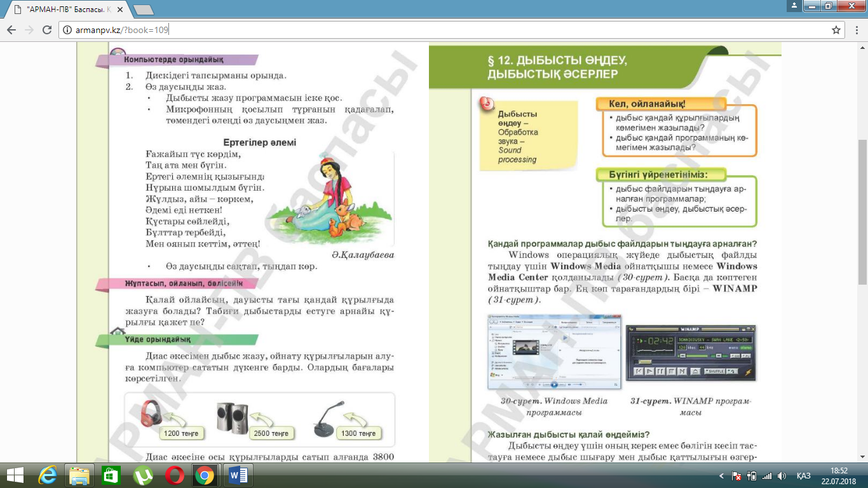This screenshot has height=488, width=868.
Task: Click the "1200 теңге" price label
Action: (x=181, y=433)
